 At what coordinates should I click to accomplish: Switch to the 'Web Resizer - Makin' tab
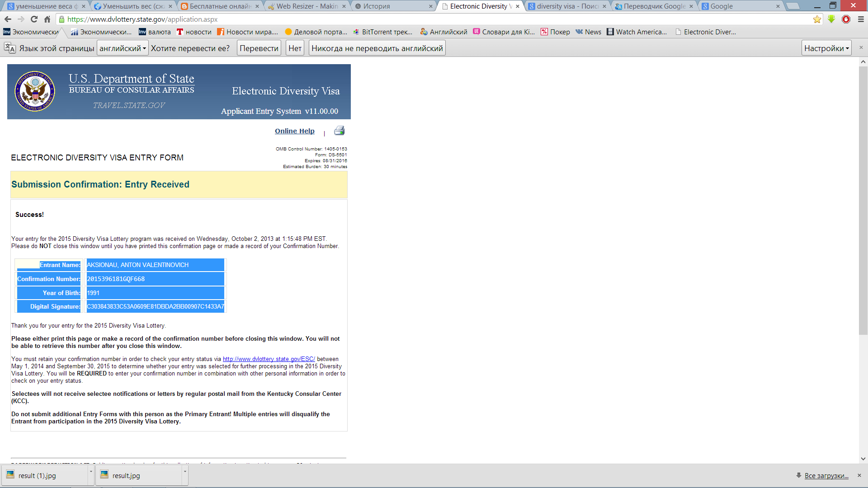coord(307,6)
